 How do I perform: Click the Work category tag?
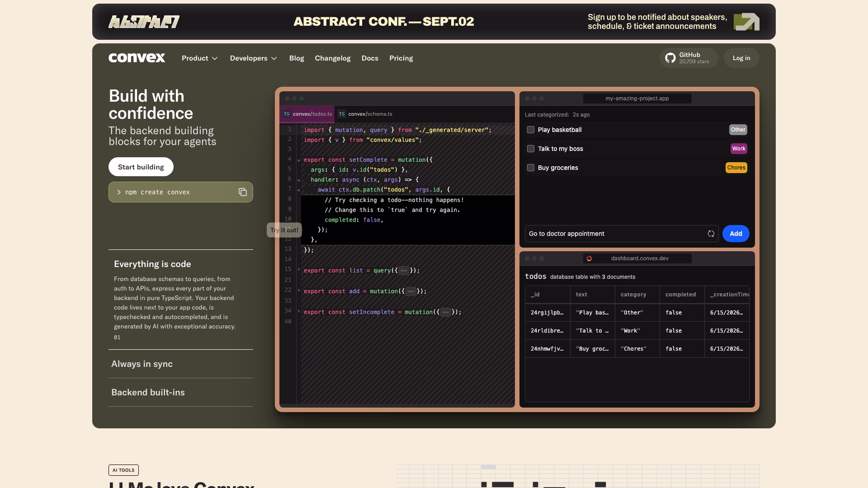coord(739,149)
